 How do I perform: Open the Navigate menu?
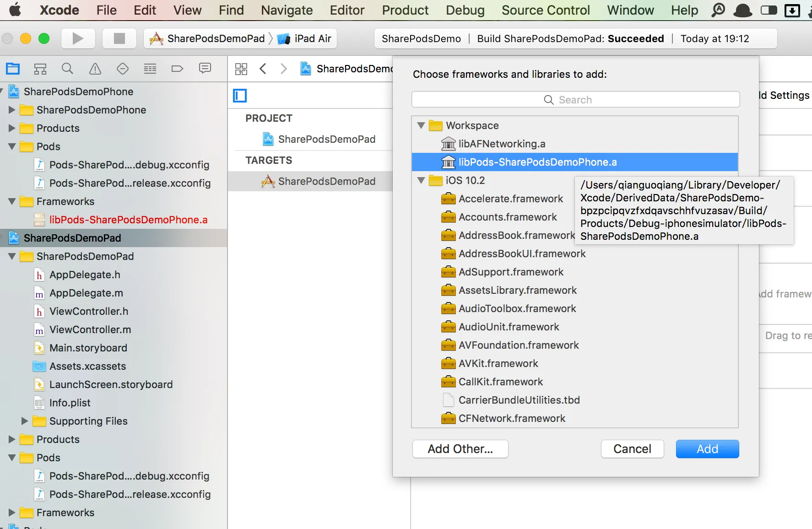click(287, 10)
